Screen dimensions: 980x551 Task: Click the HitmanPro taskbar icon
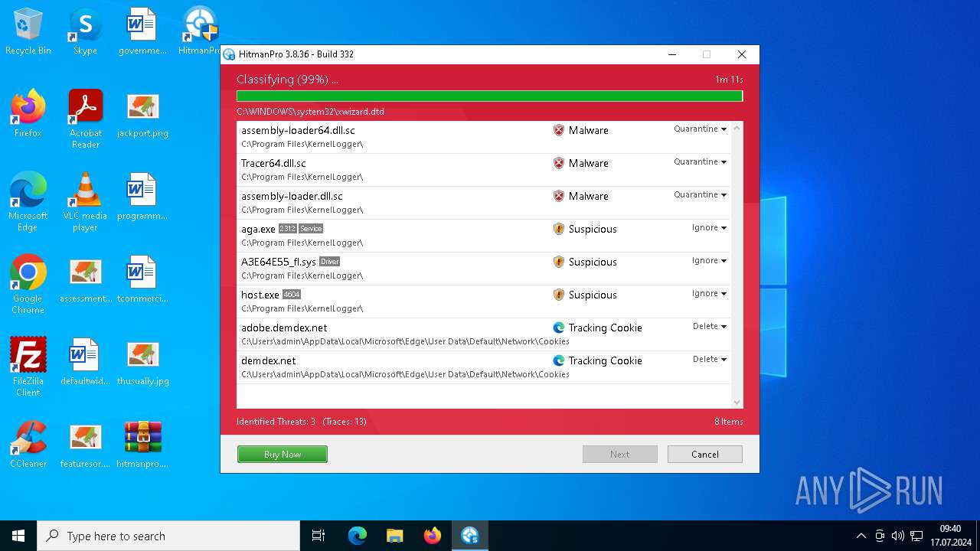pos(470,536)
